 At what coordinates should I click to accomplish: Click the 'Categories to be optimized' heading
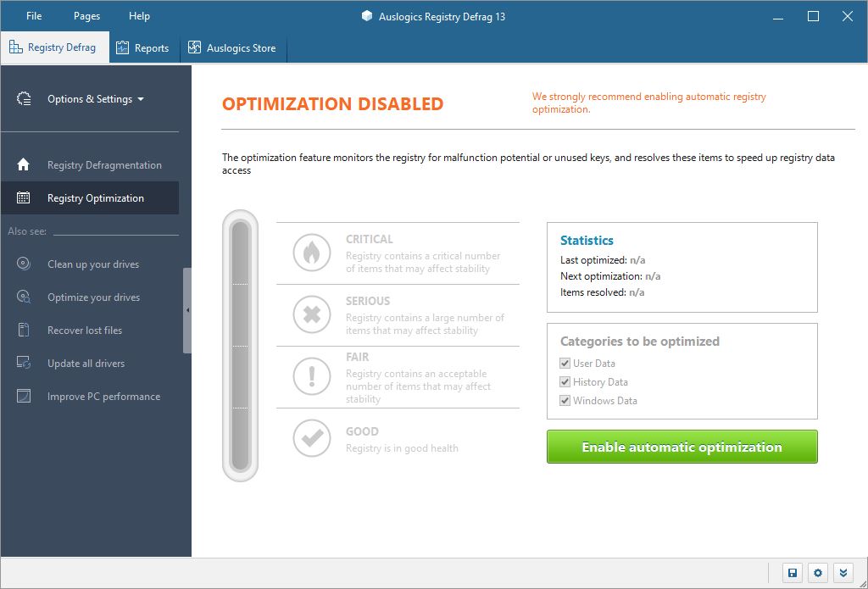click(x=640, y=341)
